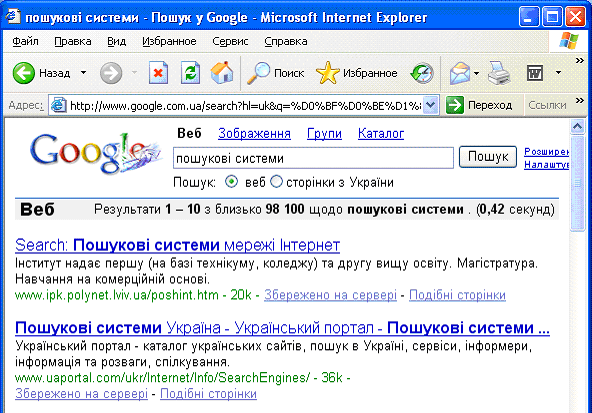592x413 pixels.
Task: Open the Налаштування link
Action: (x=546, y=165)
